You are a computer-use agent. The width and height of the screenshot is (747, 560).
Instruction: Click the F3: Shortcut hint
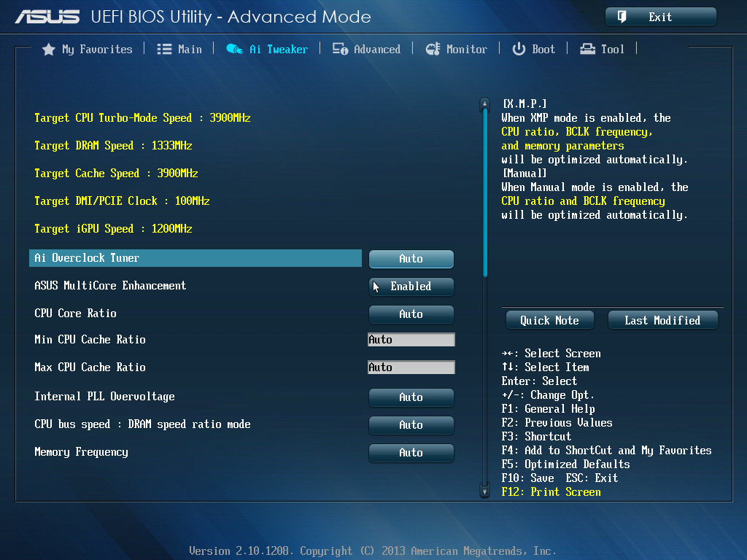coord(536,437)
